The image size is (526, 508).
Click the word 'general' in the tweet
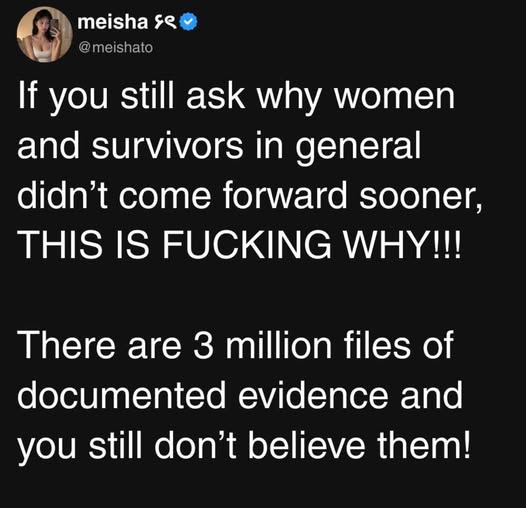[358, 148]
